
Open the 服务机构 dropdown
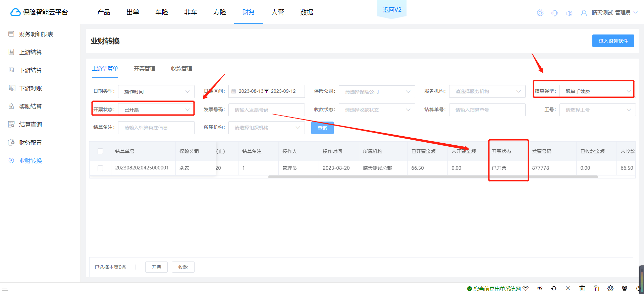[x=487, y=91]
